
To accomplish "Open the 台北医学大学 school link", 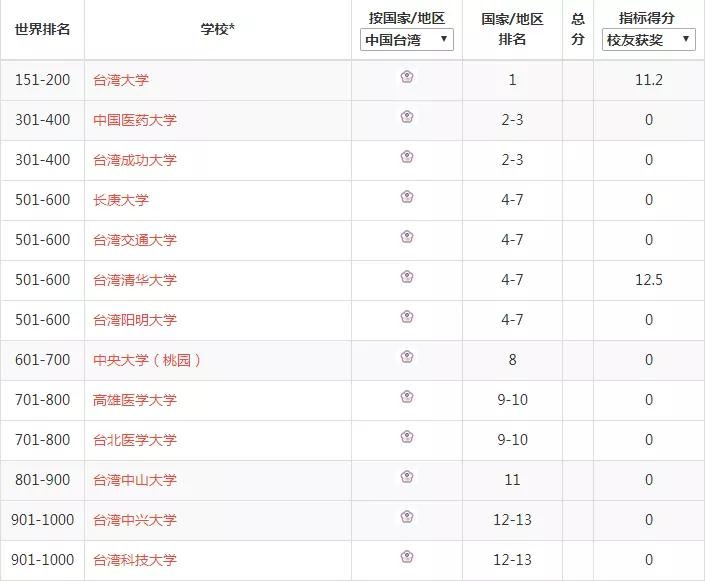I will pyautogui.click(x=134, y=440).
